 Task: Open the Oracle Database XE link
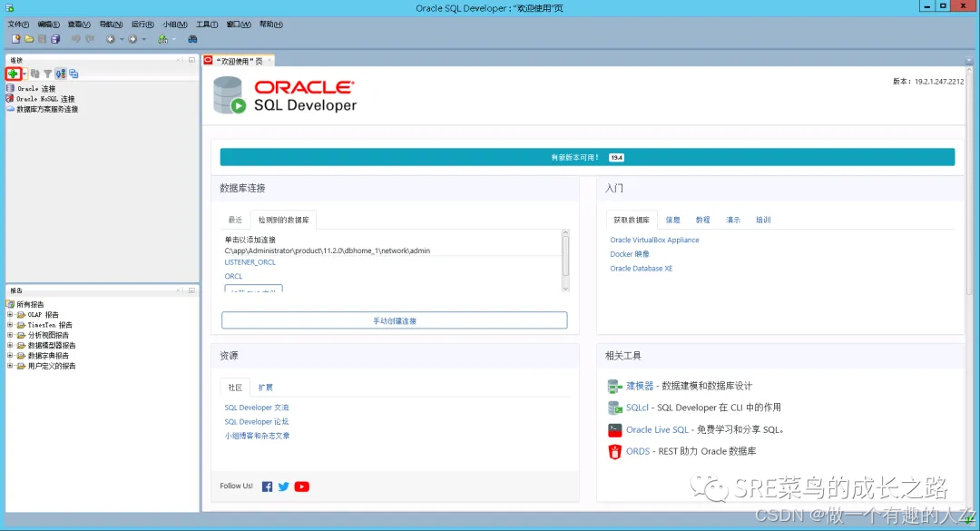tap(642, 269)
